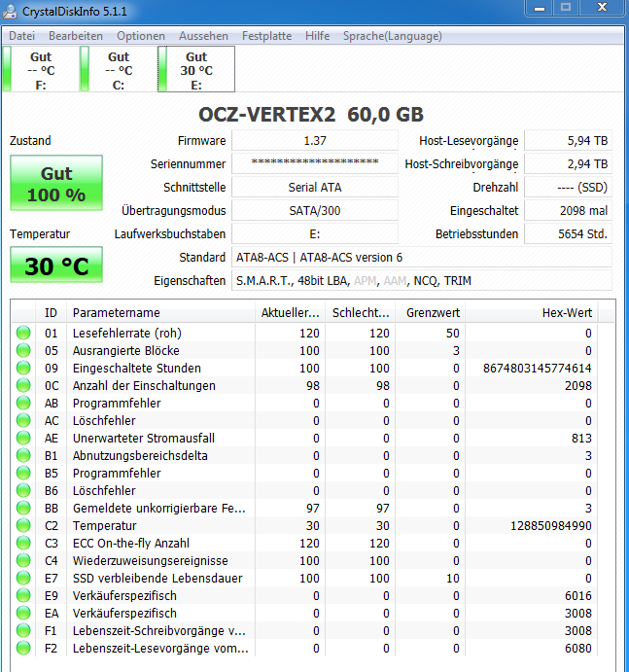The height and width of the screenshot is (672, 629).
Task: Click the Aktueller... column header
Action: [x=291, y=313]
